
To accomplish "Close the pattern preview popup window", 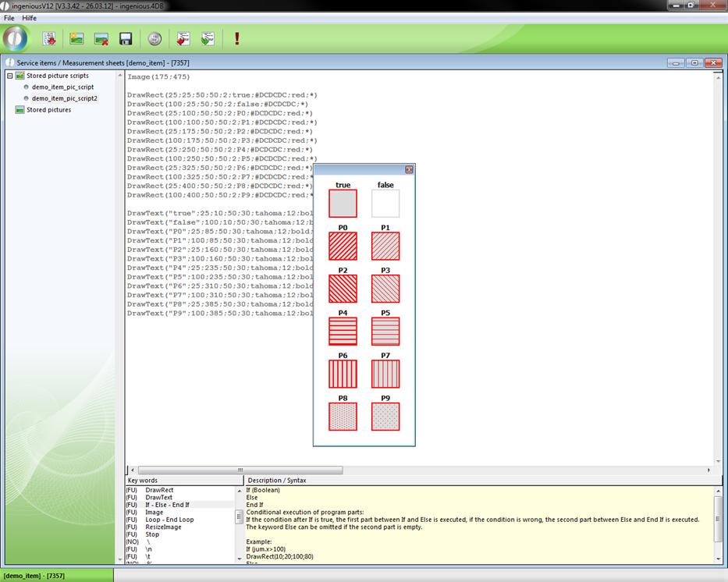I will pos(409,169).
